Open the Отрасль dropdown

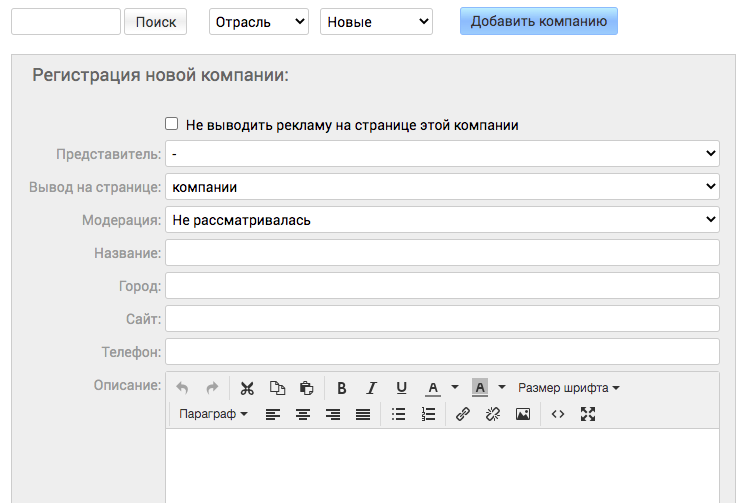(259, 22)
